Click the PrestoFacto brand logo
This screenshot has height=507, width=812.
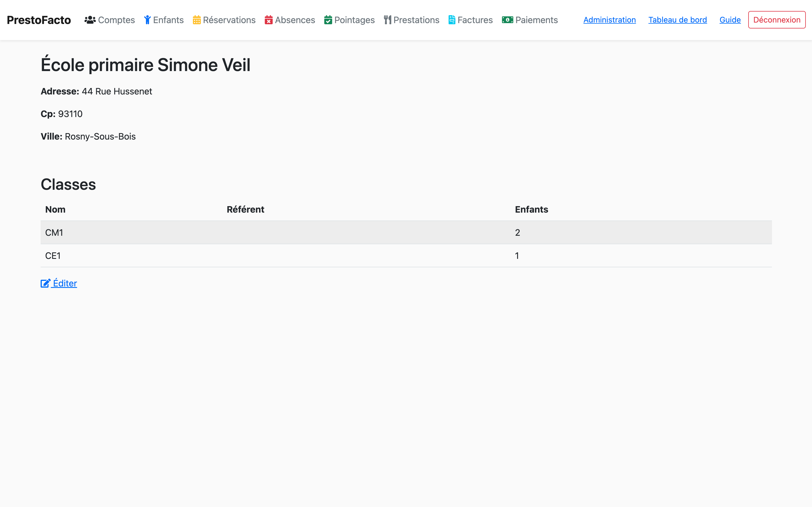click(39, 20)
